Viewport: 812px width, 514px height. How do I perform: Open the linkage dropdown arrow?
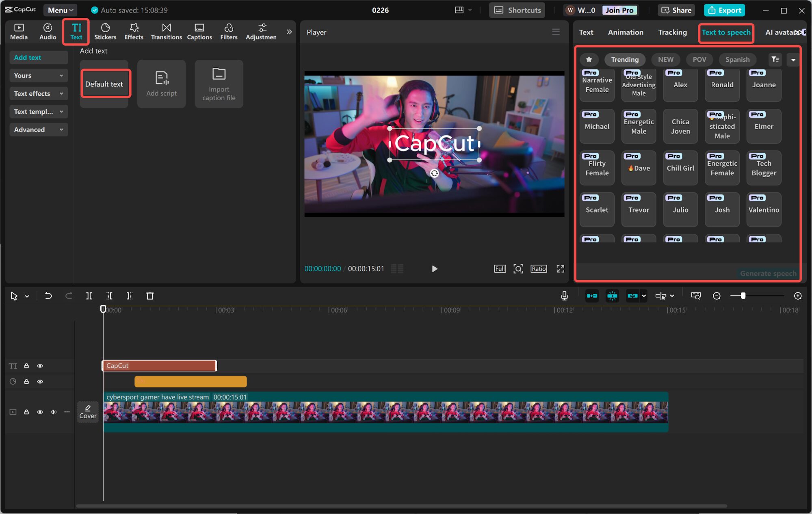point(644,296)
